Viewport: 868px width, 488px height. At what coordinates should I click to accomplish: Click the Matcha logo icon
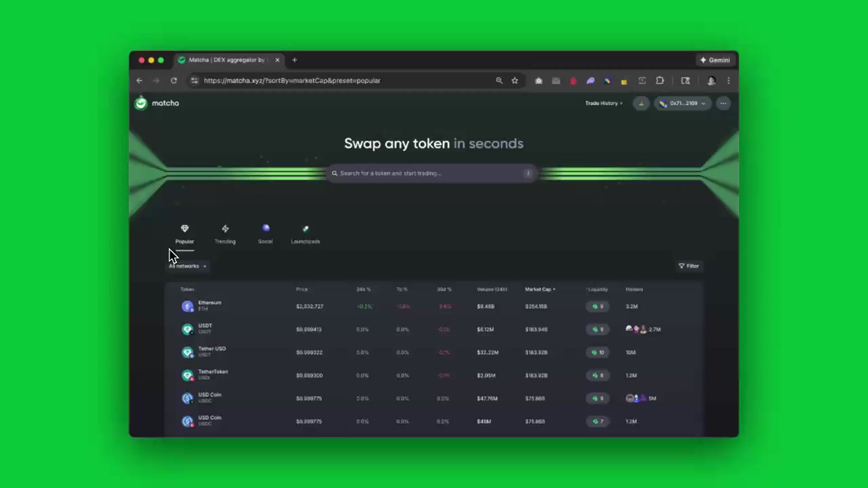[141, 103]
